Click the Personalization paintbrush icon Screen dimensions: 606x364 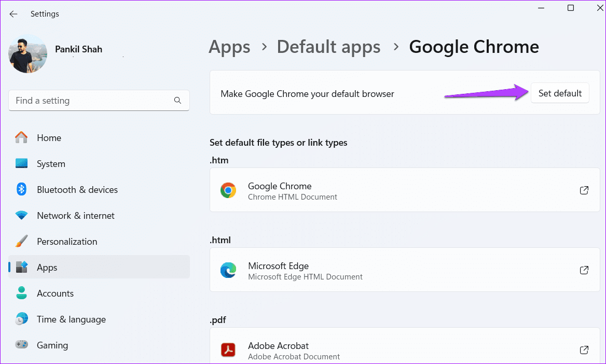click(x=21, y=241)
